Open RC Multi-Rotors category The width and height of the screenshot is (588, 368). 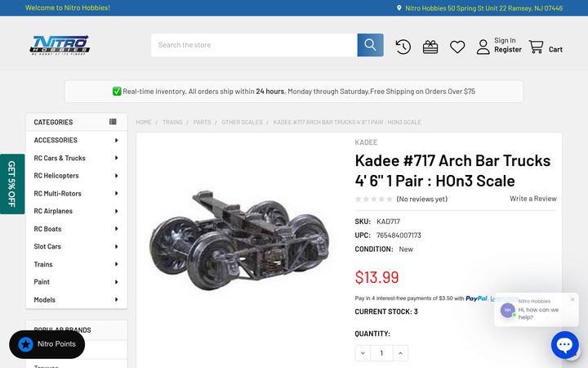[x=57, y=193]
